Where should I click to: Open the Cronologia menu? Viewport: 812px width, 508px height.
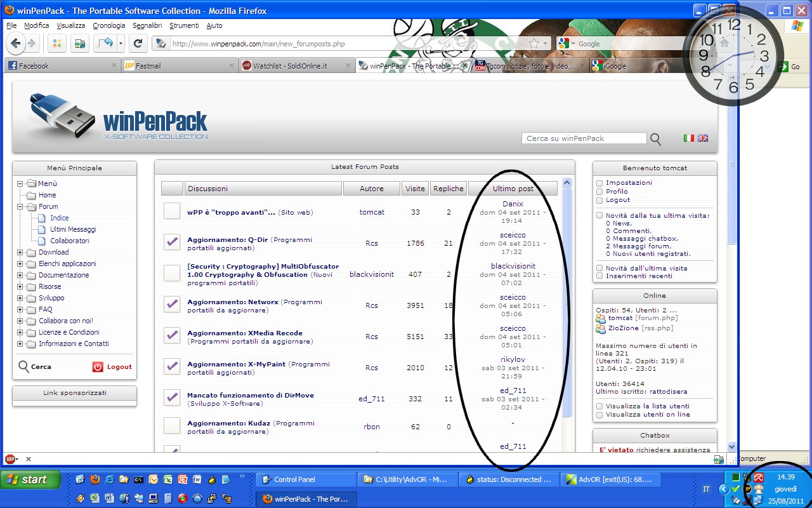pos(109,25)
